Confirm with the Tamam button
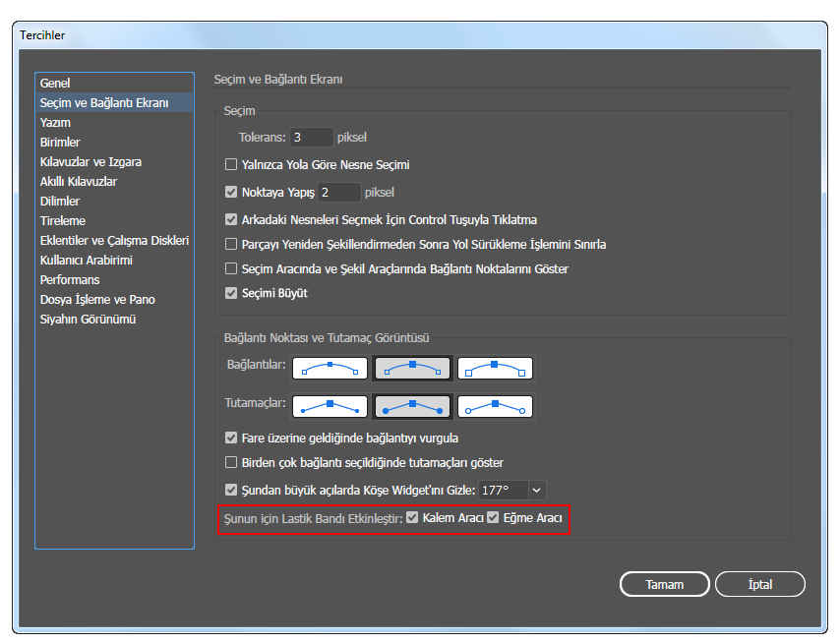This screenshot has height=644, width=840. tap(664, 584)
